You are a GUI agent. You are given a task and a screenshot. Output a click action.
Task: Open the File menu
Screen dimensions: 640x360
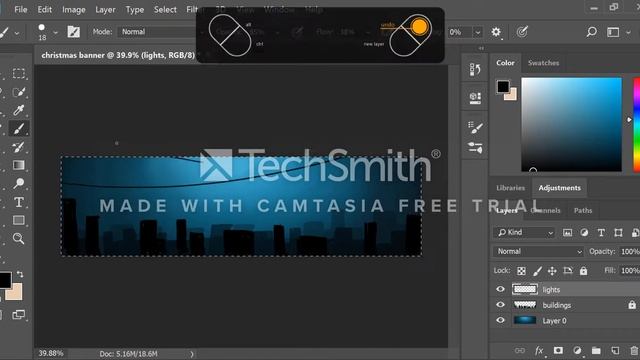20,9
